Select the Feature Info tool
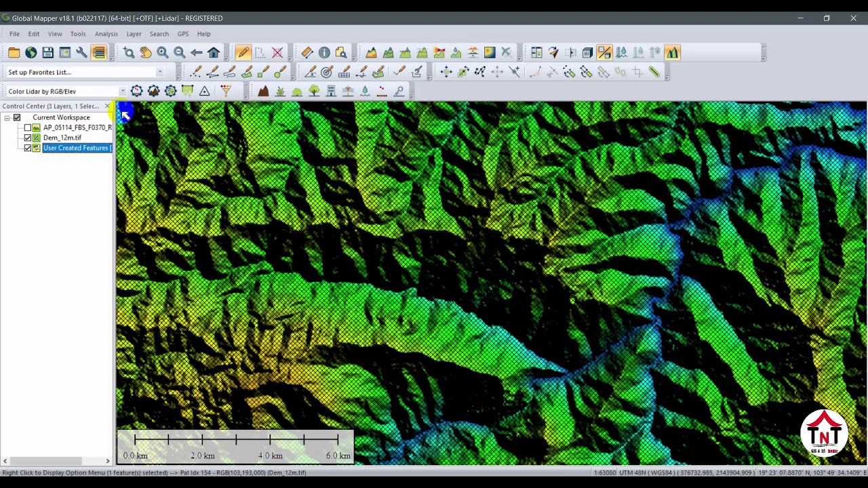868x488 pixels. [x=324, y=53]
